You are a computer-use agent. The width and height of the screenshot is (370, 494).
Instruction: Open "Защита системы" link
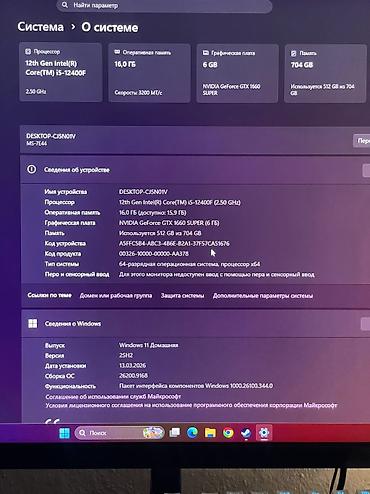click(x=182, y=296)
